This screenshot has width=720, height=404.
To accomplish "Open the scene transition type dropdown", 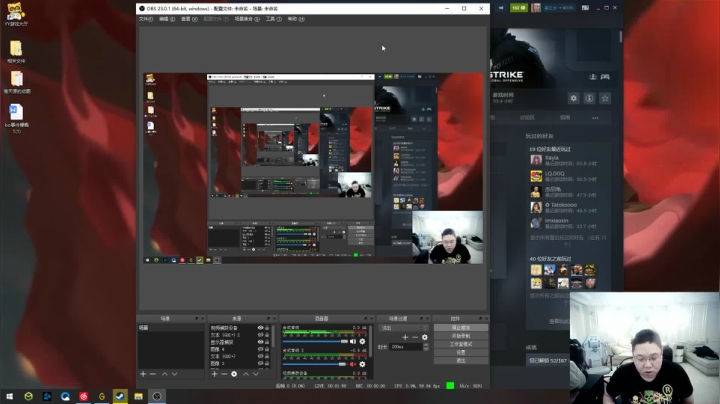I will pos(403,328).
